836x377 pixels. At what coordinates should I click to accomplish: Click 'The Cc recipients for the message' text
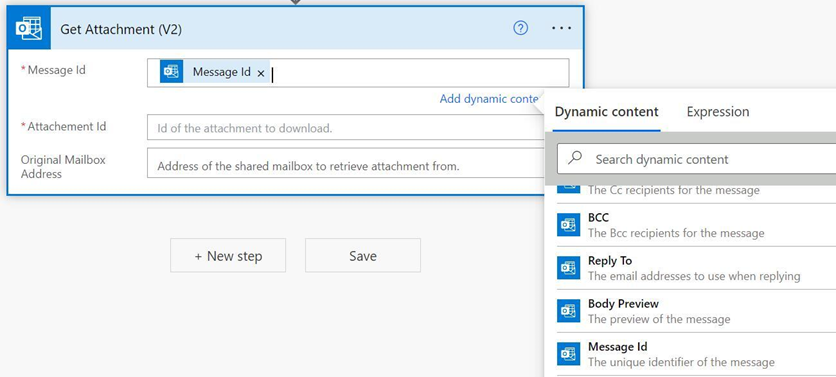pos(674,190)
